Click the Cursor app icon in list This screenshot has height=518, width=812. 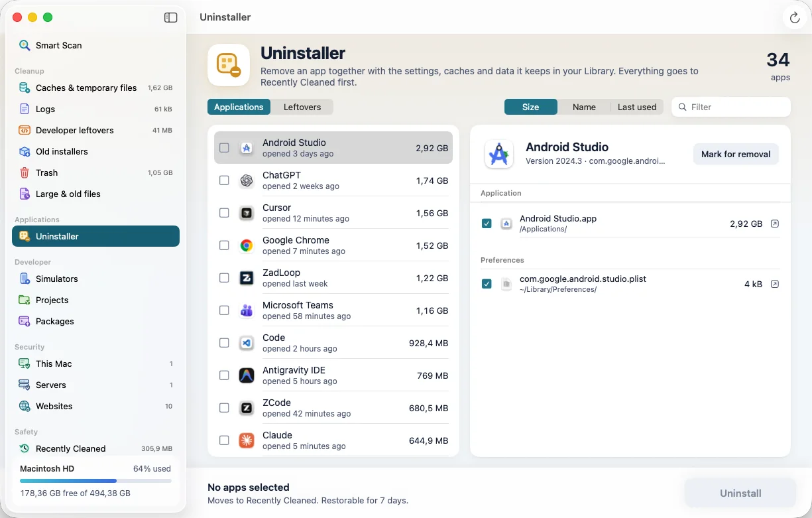(x=247, y=213)
